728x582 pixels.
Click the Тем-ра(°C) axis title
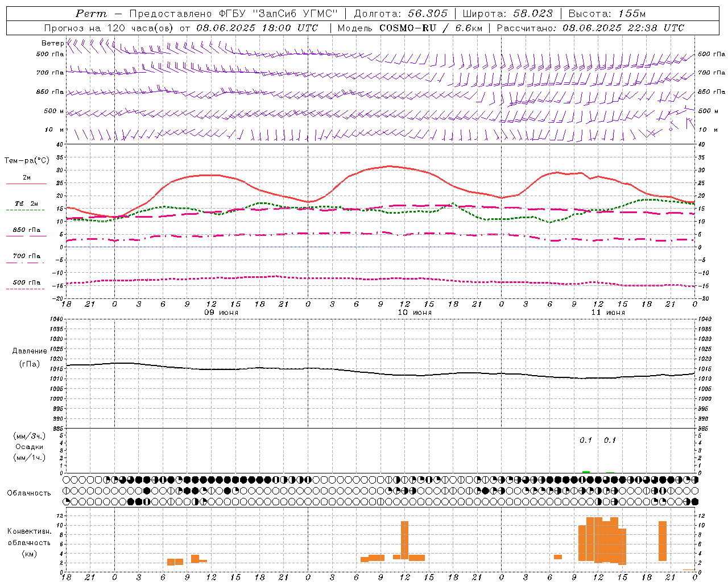(27, 160)
